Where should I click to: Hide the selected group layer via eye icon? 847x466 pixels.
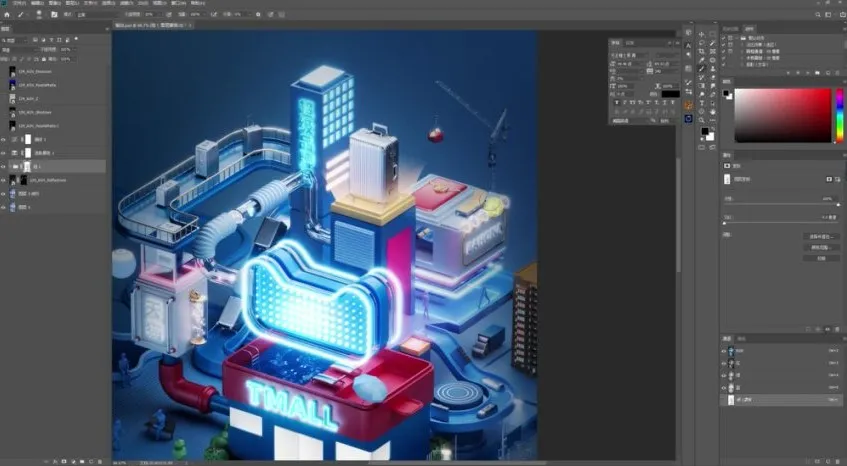click(x=3, y=166)
